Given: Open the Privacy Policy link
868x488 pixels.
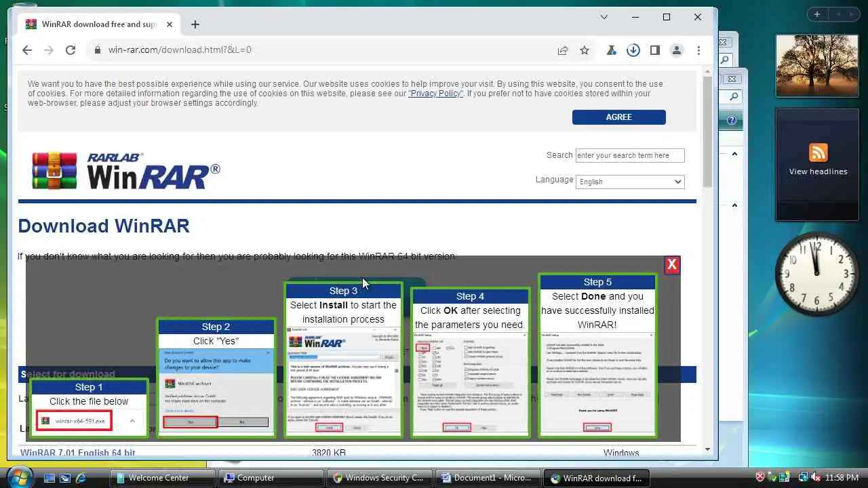Looking at the screenshot, I should coord(436,94).
